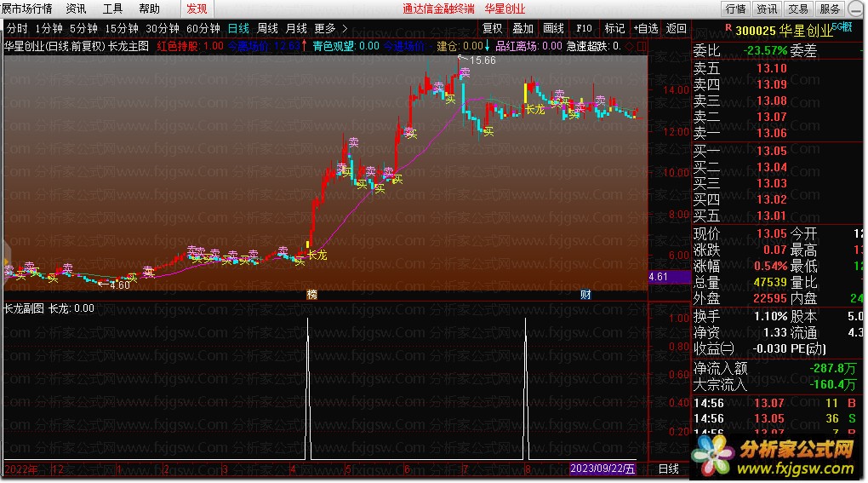Click the 华星创业(日线 前复权) 长龙主图 indicator title

[x=77, y=47]
